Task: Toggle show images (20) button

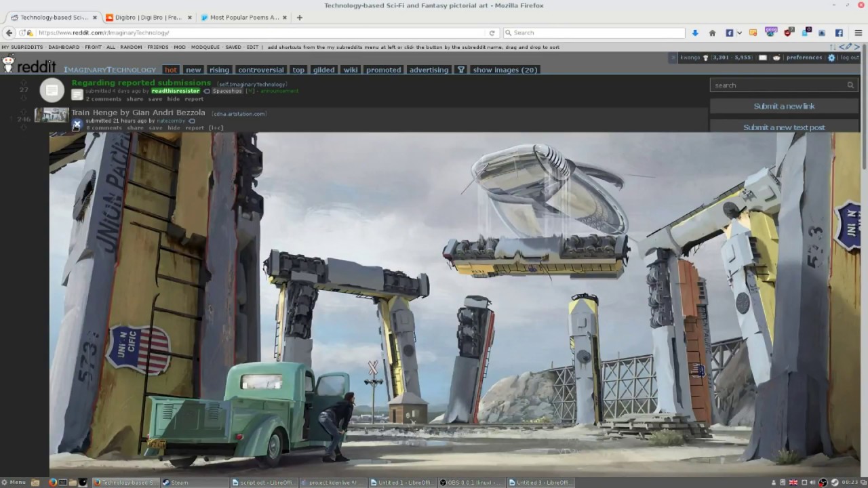Action: 505,70
